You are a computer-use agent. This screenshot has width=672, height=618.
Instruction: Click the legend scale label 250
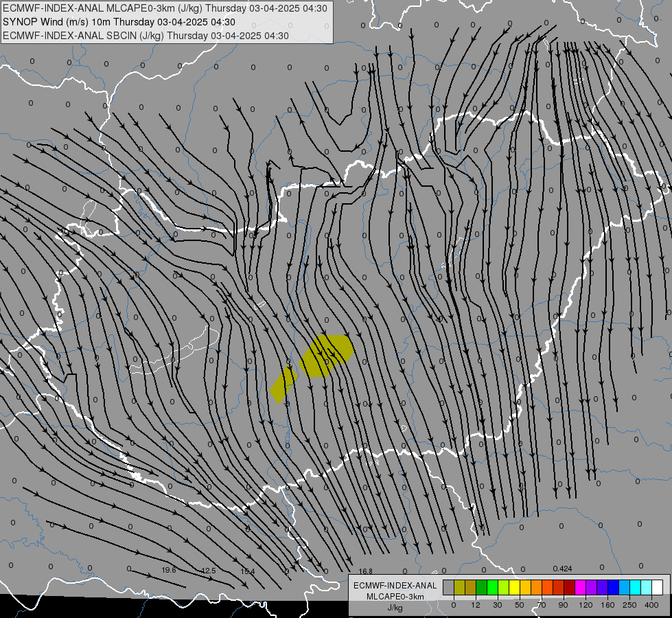(629, 605)
